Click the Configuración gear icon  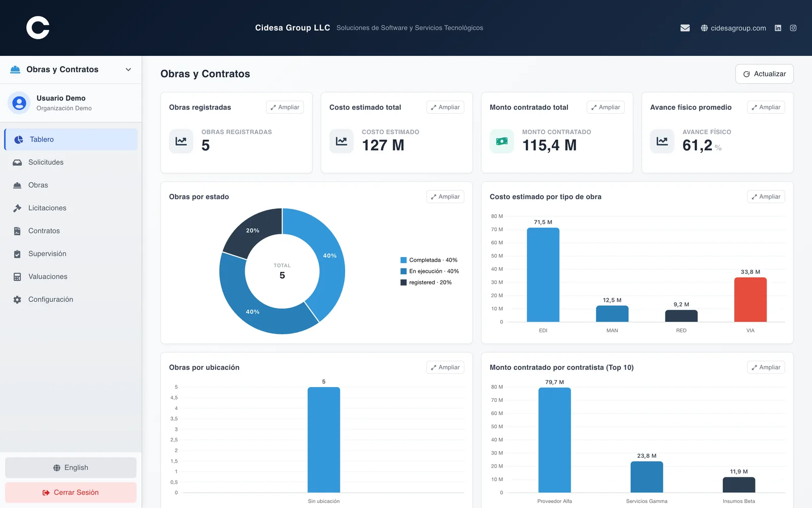(17, 300)
